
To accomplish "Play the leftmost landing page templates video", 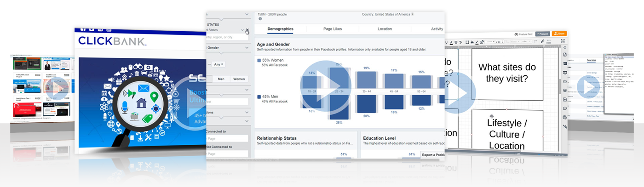I will [56, 88].
